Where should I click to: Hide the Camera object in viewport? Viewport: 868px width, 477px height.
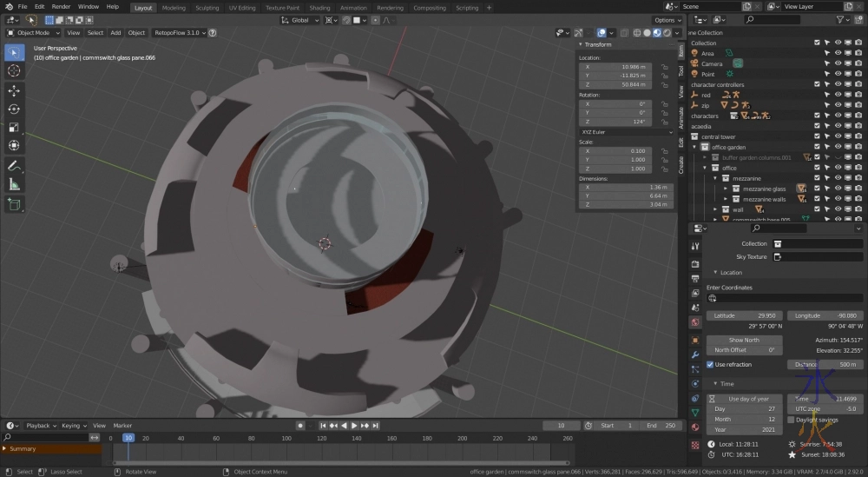click(838, 63)
